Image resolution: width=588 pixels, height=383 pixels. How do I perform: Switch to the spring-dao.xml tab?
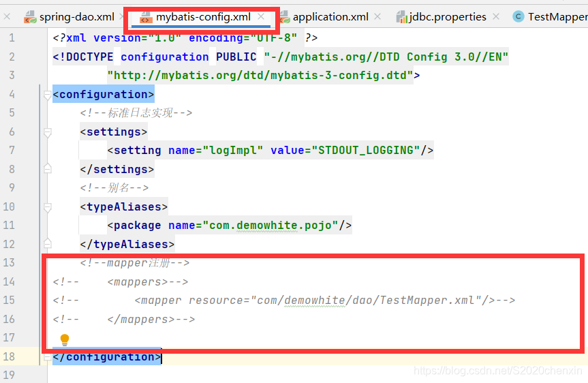(x=76, y=17)
